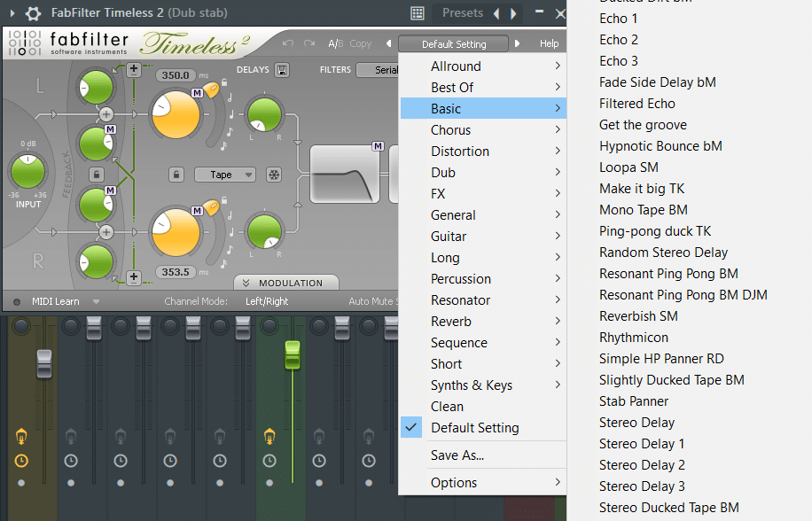812x521 pixels.
Task: Load the Mono Tape BM preset
Action: click(644, 209)
